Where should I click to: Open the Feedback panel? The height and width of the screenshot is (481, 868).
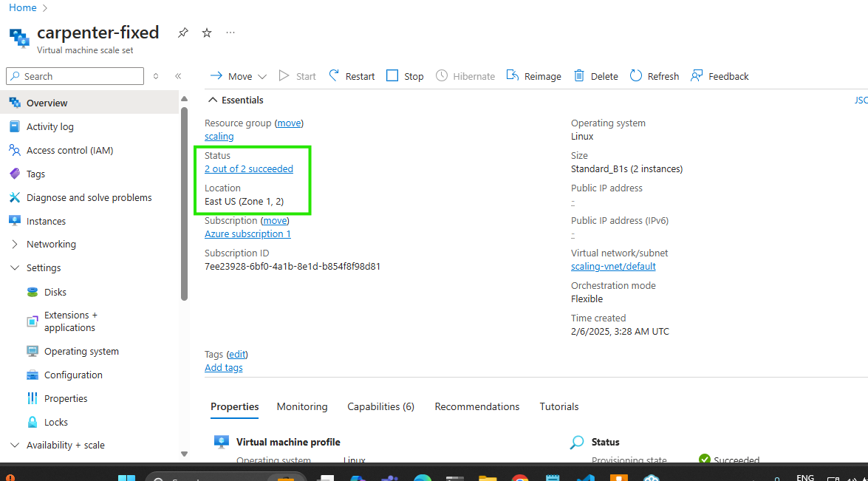(x=720, y=76)
